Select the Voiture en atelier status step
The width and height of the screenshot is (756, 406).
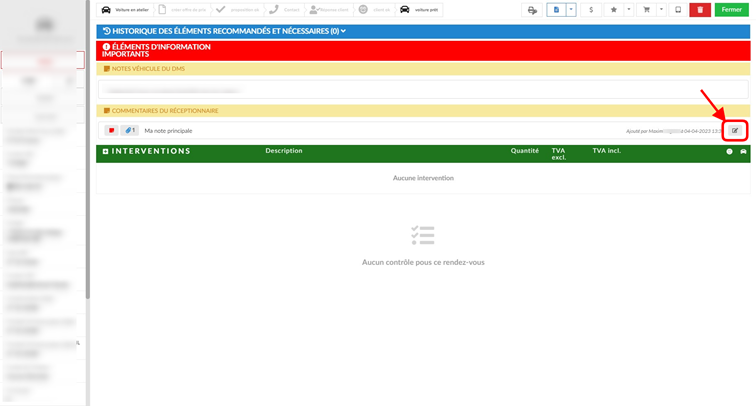click(x=126, y=10)
